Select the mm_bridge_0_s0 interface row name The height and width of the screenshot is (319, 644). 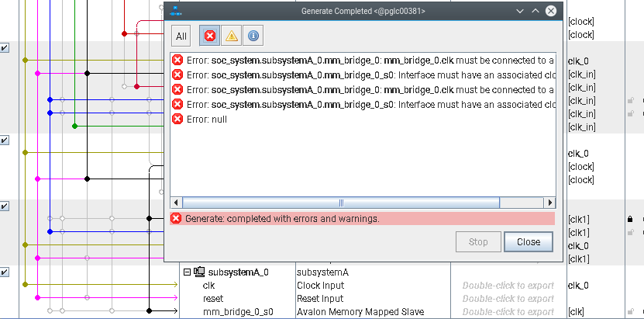(238, 311)
